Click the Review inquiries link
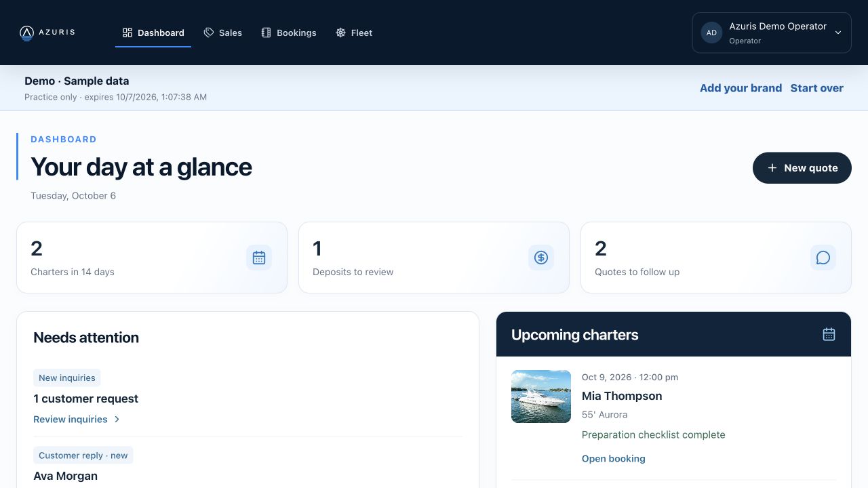 [77, 419]
